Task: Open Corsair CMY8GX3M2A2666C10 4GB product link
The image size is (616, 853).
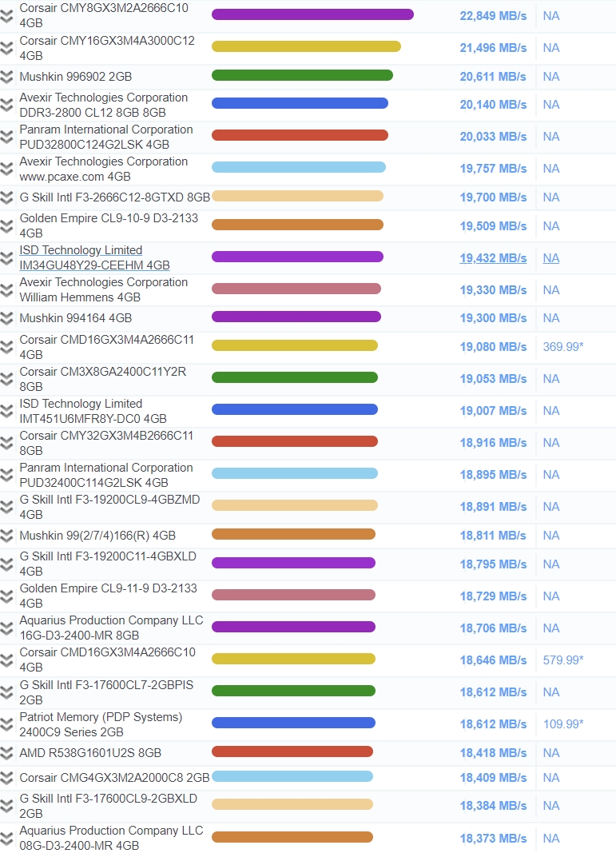Action: 104,16
